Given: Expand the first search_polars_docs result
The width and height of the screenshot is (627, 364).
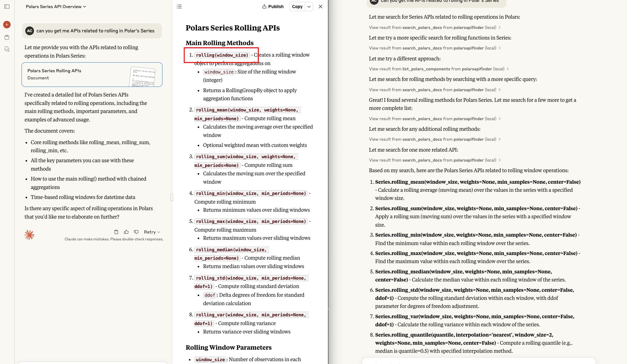Looking at the screenshot, I should 435,27.
